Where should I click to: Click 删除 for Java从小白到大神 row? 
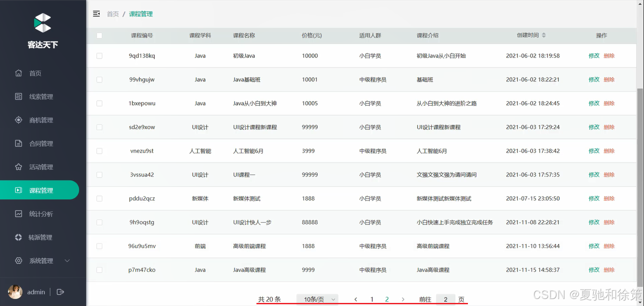609,103
